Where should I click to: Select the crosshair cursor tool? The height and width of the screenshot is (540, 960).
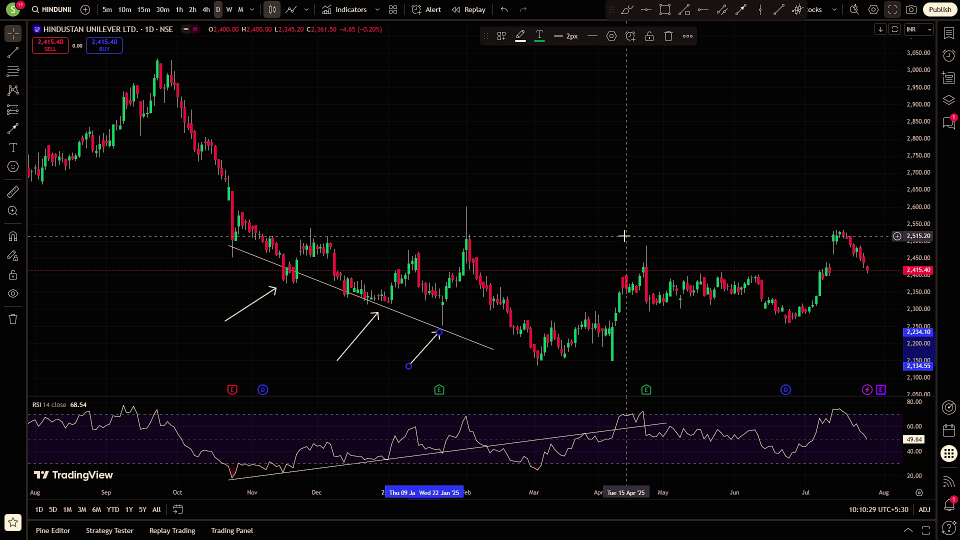(x=13, y=34)
